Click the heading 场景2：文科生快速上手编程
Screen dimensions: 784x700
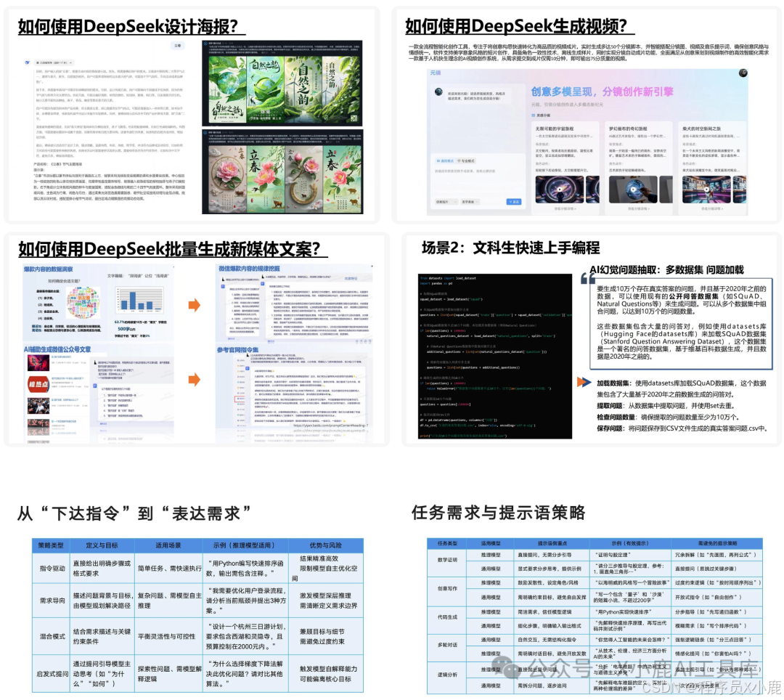tap(510, 248)
